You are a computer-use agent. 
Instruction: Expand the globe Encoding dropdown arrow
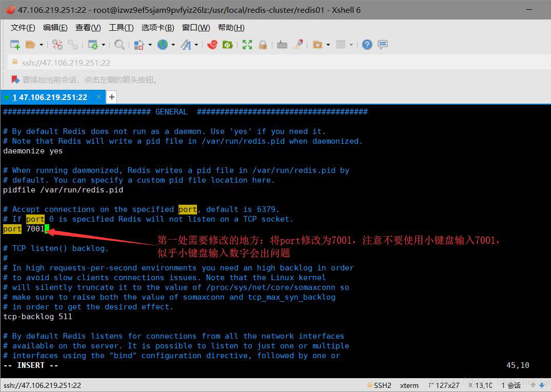point(173,45)
